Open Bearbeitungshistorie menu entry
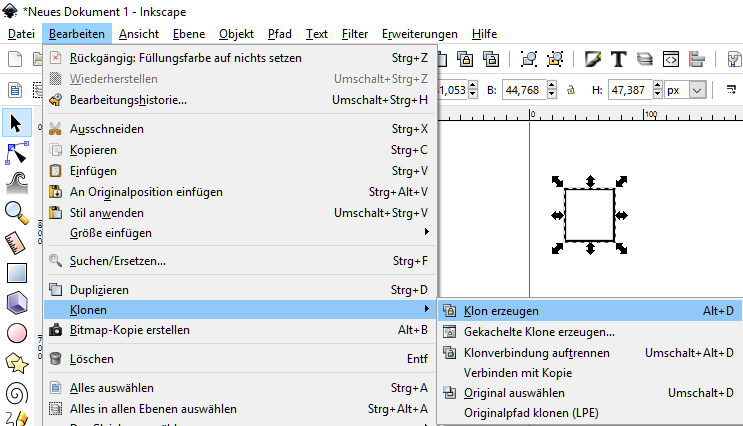This screenshot has width=743, height=426. [240, 100]
